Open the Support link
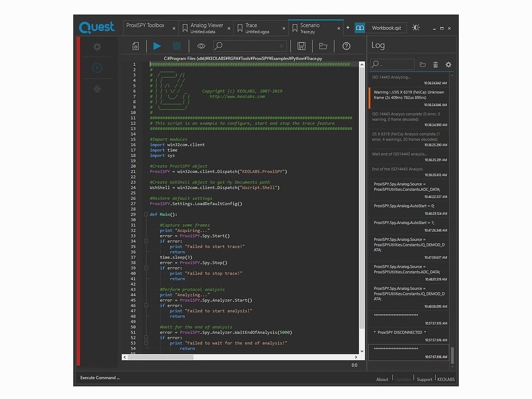The height and width of the screenshot is (399, 532). coord(425,379)
